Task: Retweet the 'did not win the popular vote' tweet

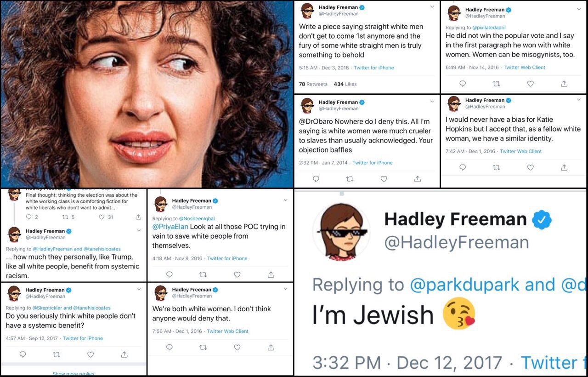Action: click(x=496, y=84)
